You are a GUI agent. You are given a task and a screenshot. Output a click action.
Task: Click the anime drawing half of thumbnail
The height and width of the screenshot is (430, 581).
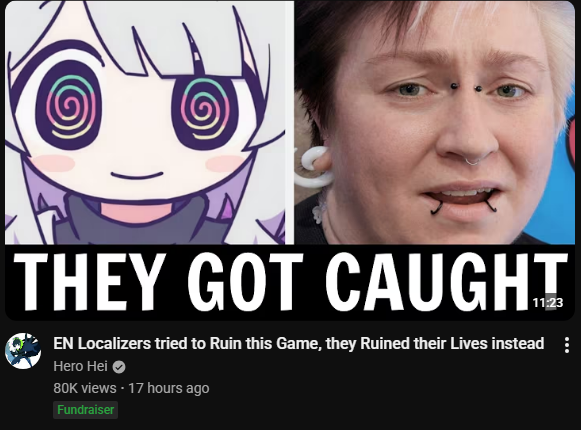(x=149, y=122)
